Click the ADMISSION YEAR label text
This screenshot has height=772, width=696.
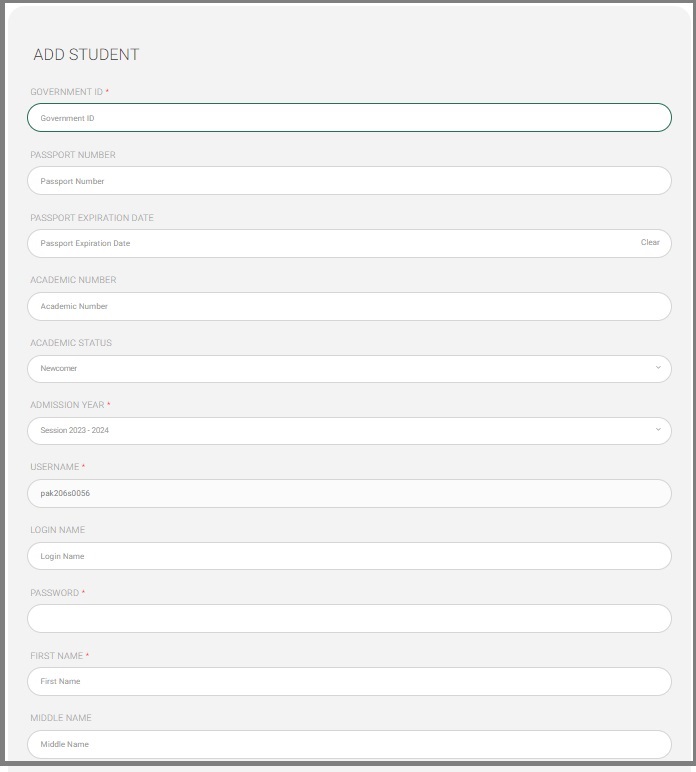click(x=67, y=405)
